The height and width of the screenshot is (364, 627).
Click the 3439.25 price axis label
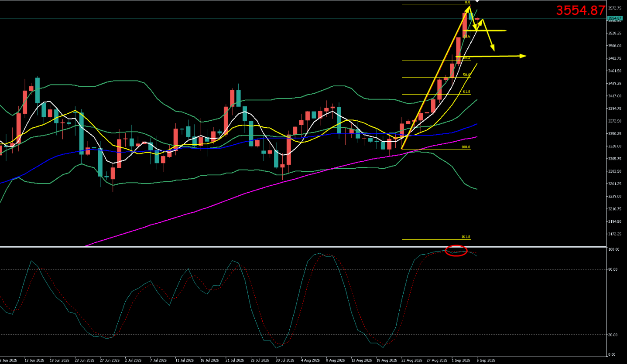pos(616,83)
